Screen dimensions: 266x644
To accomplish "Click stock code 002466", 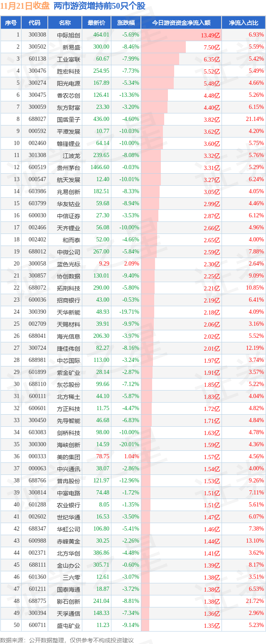I will (x=37, y=228).
